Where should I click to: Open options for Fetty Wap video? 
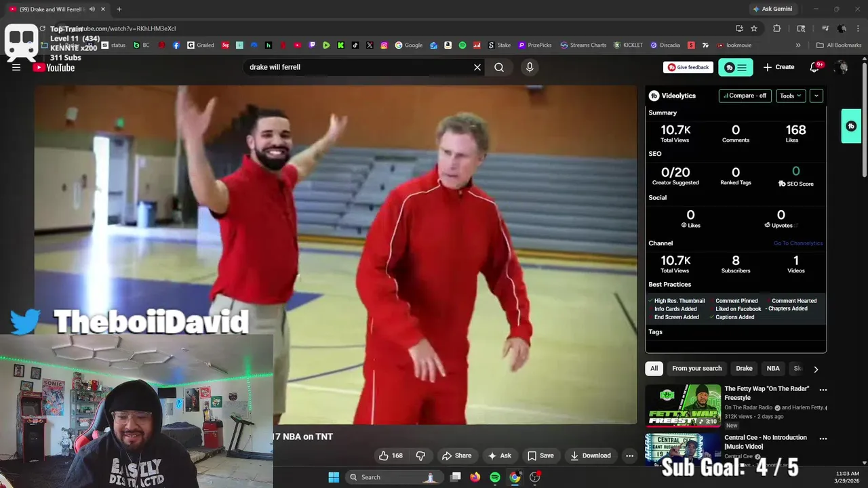coord(823,390)
